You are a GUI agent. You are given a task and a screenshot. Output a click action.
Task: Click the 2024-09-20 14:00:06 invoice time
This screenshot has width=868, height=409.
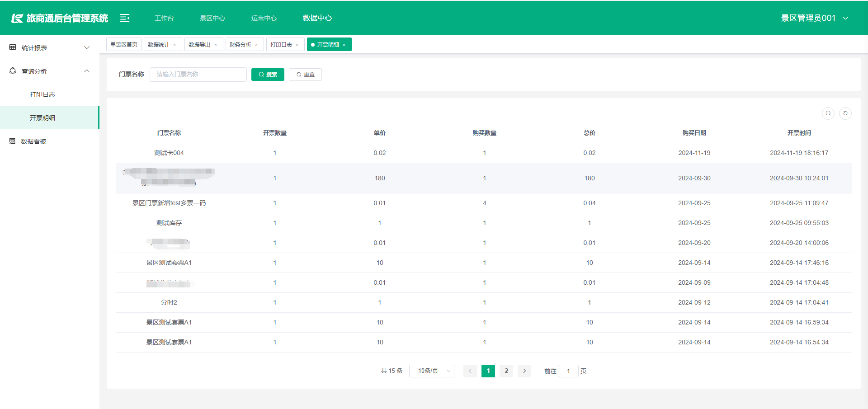[799, 243]
